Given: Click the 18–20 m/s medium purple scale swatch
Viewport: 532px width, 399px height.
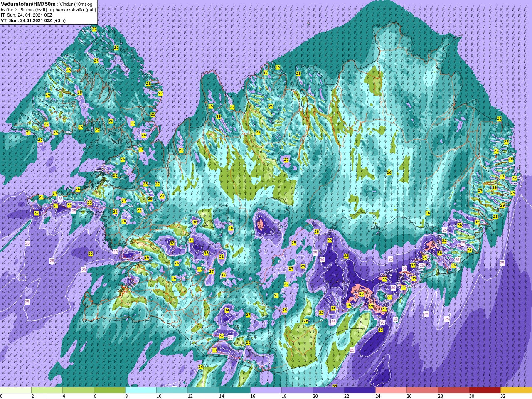Looking at the screenshot, I should coord(297,390).
